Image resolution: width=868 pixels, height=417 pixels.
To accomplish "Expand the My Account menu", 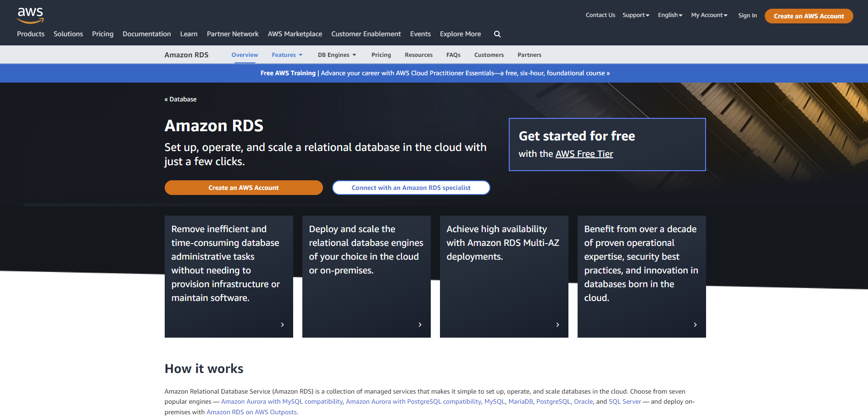I will click(x=709, y=15).
